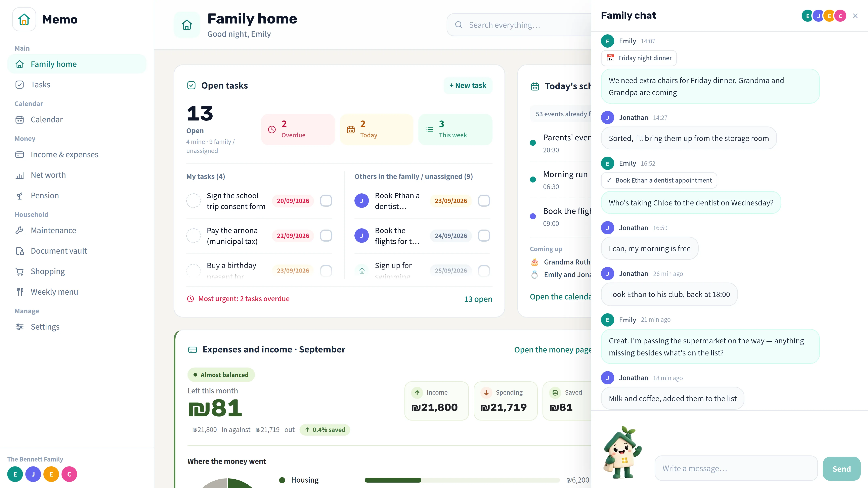
Task: Open Settings in the sidebar
Action: 77,327
